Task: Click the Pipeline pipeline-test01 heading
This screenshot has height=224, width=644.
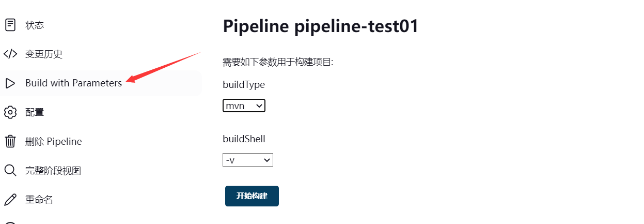Action: click(x=321, y=26)
